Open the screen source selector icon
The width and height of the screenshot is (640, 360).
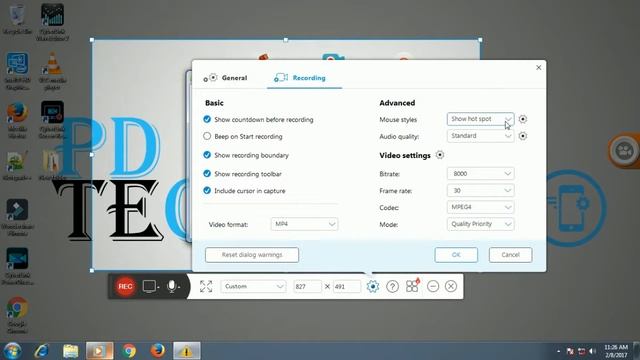150,287
